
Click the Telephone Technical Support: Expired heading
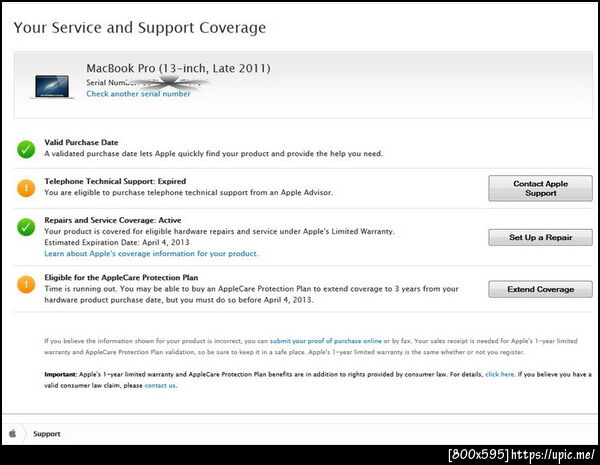115,181
